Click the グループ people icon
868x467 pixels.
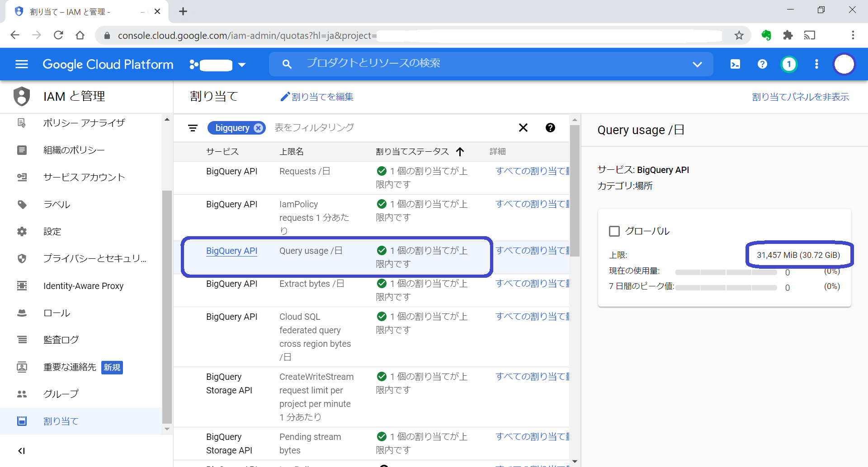pos(22,394)
